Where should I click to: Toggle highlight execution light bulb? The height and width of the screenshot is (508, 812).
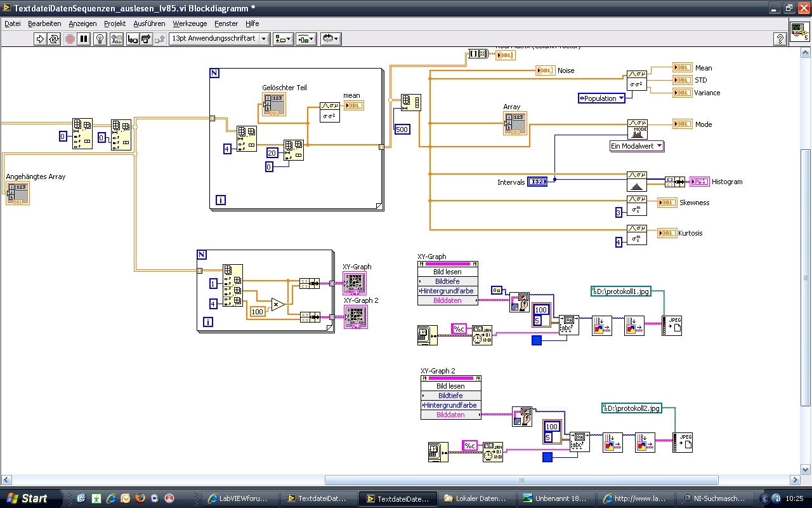pos(100,39)
